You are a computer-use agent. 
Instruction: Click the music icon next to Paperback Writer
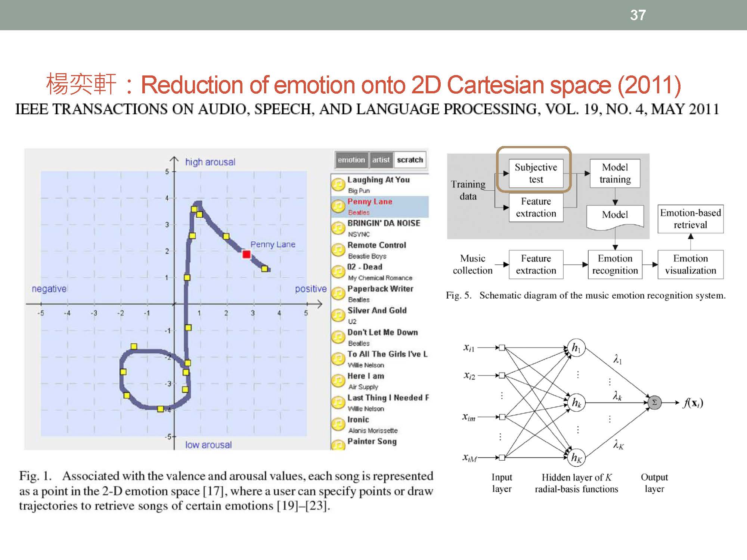pyautogui.click(x=338, y=293)
